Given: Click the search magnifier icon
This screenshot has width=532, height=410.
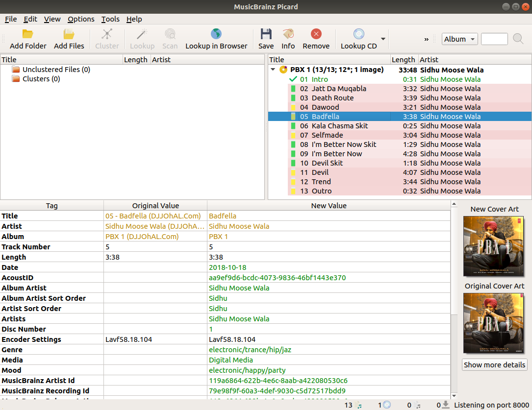Looking at the screenshot, I should 518,39.
